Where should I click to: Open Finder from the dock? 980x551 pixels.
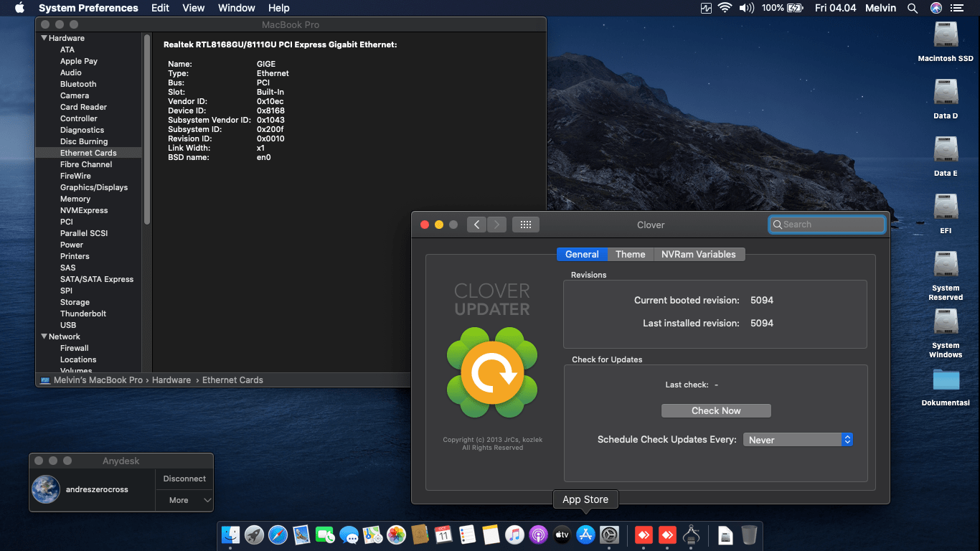[x=230, y=534]
